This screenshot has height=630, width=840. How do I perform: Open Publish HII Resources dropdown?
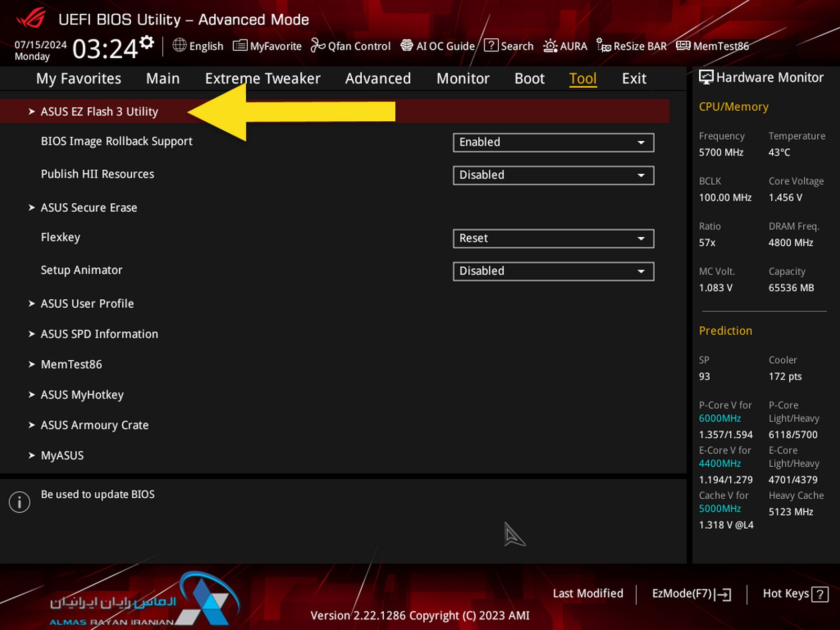pyautogui.click(x=553, y=175)
